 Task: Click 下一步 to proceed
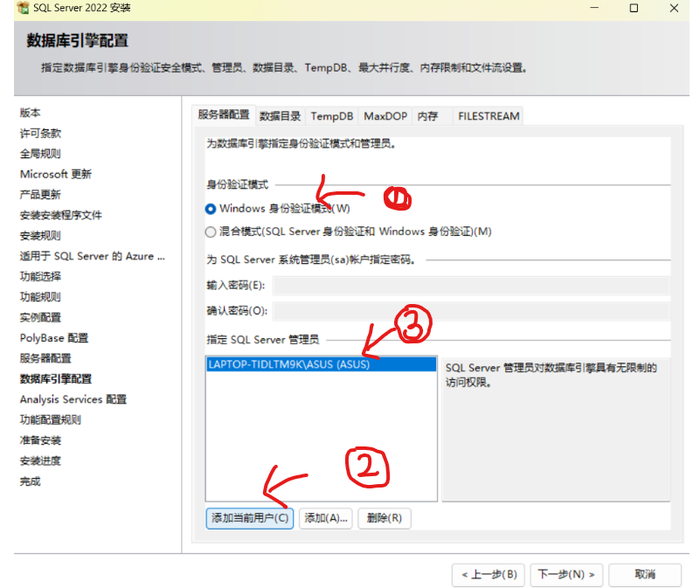point(566,575)
